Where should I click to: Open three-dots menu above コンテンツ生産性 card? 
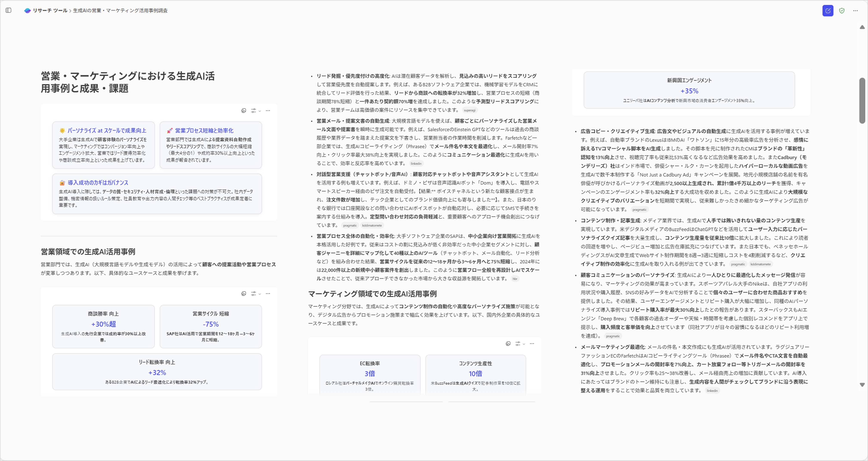coord(532,343)
